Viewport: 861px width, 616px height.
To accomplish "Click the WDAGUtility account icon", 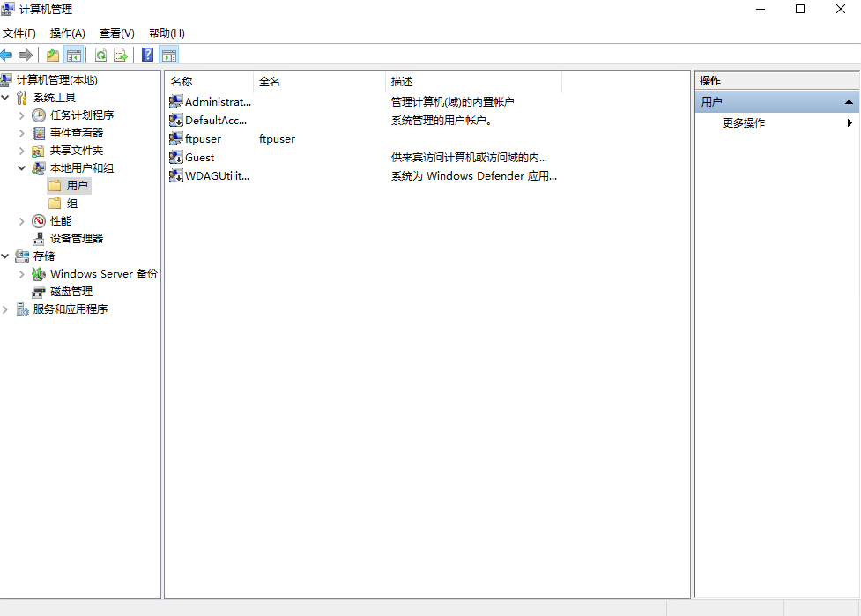I will [x=175, y=175].
